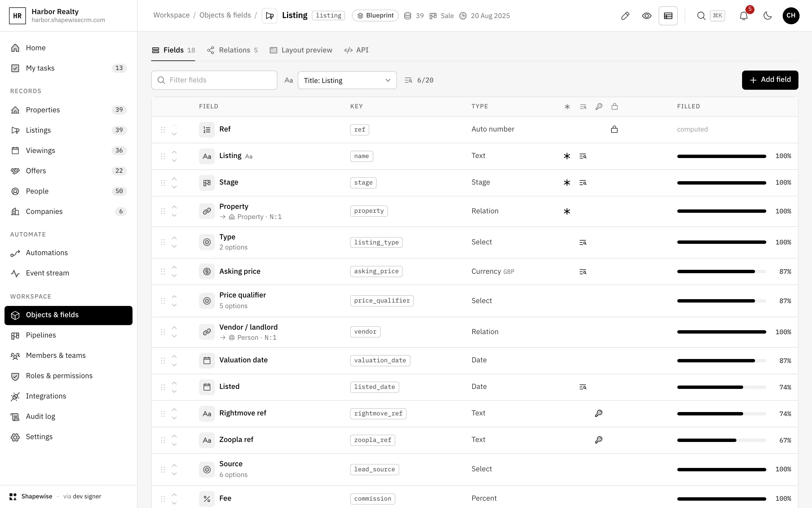
Task: Click lock icon on Ref row
Action: [614, 129]
